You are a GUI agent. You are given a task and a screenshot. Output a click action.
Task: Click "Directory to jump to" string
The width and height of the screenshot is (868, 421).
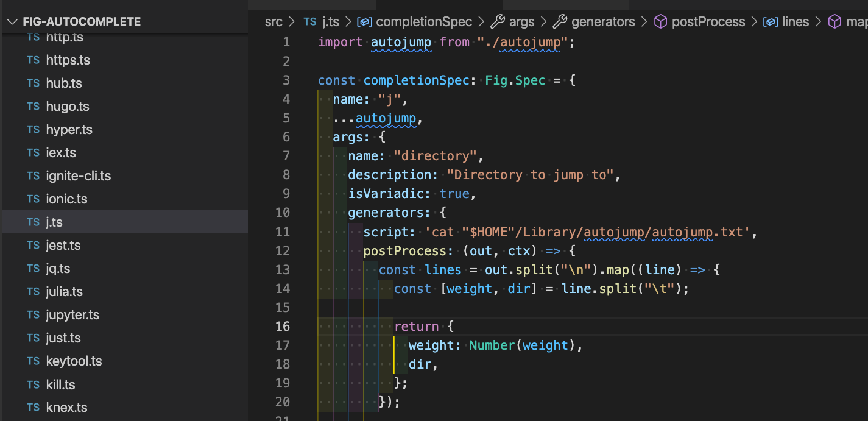pos(530,175)
